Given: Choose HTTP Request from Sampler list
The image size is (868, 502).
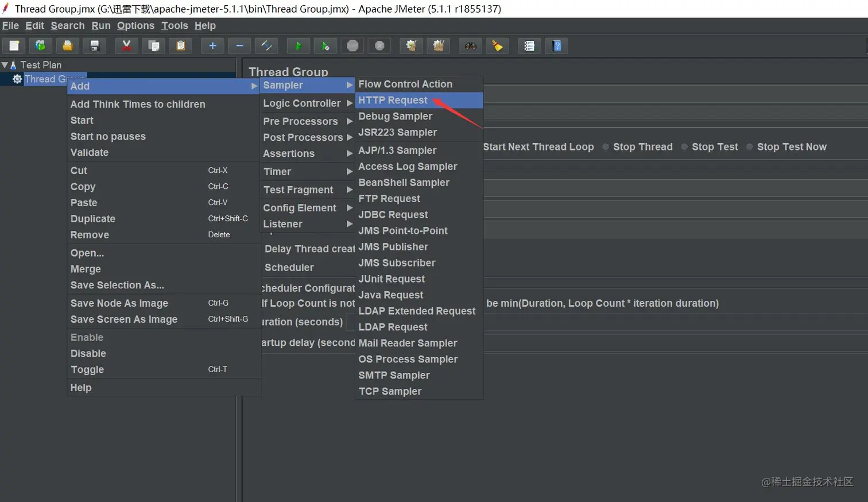Looking at the screenshot, I should (x=419, y=100).
